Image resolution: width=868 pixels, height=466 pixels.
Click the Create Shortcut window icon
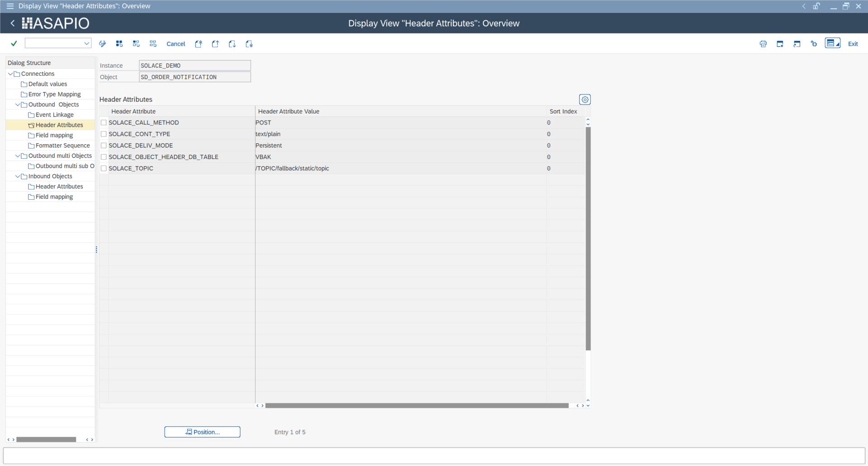797,44
